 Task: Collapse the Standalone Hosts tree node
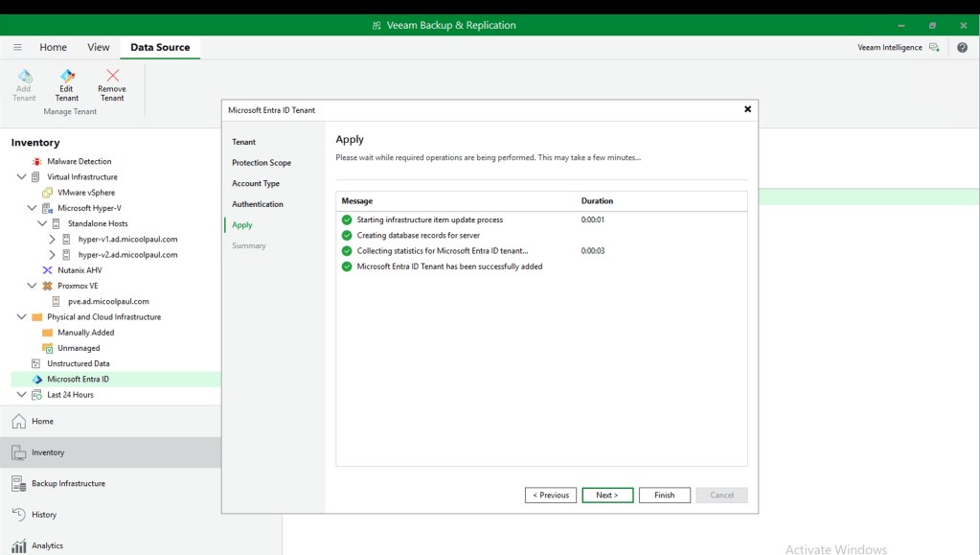pos(42,223)
